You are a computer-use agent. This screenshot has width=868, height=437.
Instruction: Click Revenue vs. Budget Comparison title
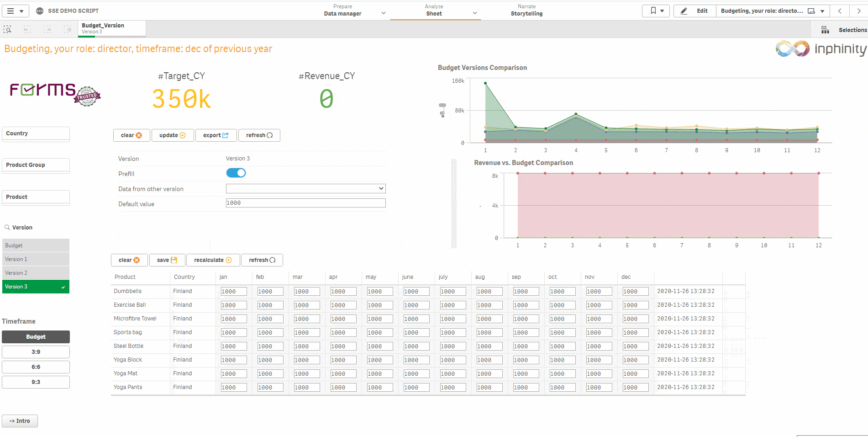[523, 163]
